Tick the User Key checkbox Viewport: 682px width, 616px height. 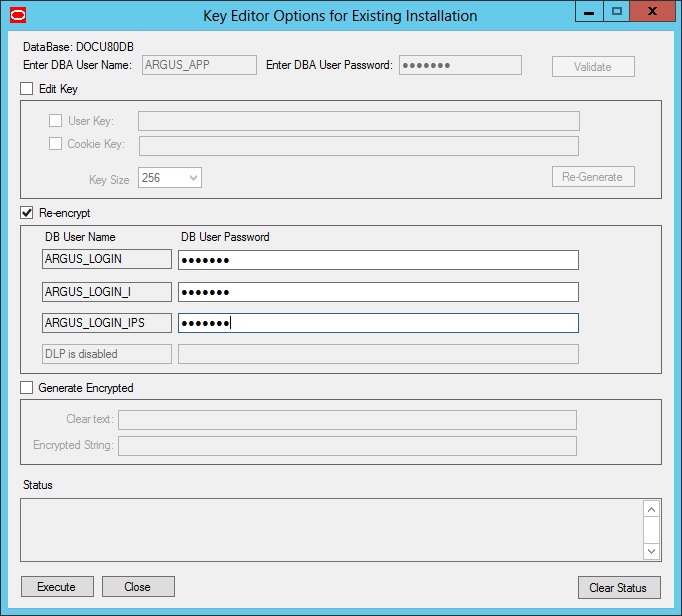[55, 121]
